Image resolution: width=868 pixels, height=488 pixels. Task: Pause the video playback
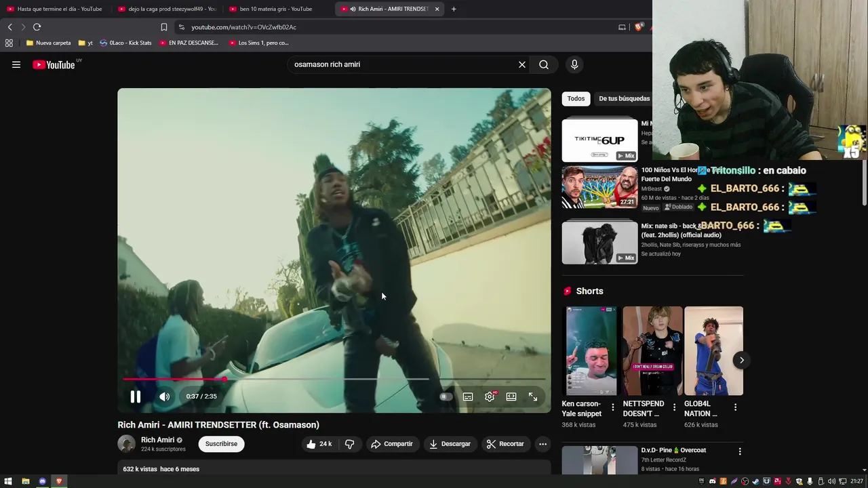(135, 396)
